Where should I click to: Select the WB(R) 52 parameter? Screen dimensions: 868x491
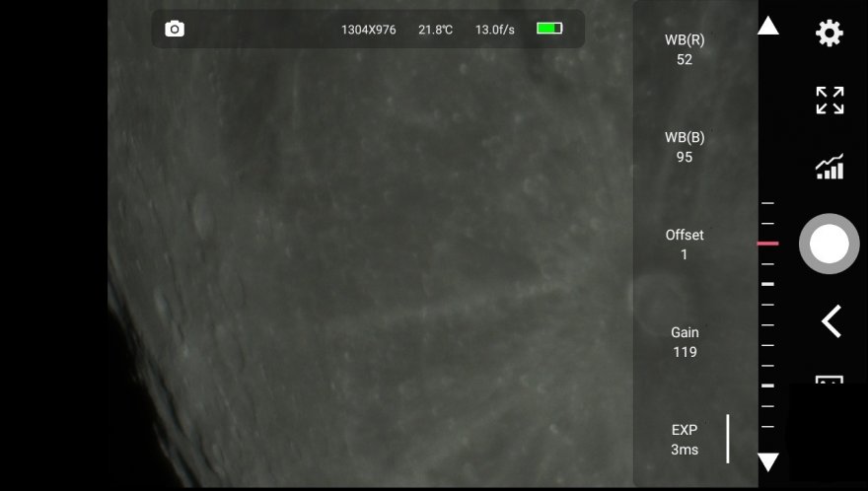(685, 49)
